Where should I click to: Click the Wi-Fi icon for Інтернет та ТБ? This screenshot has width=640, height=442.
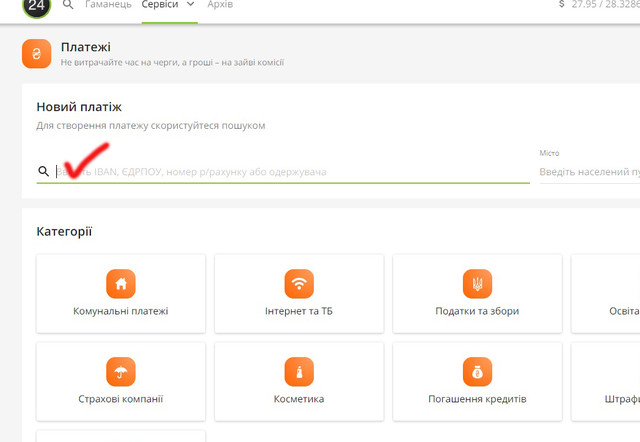coord(299,283)
